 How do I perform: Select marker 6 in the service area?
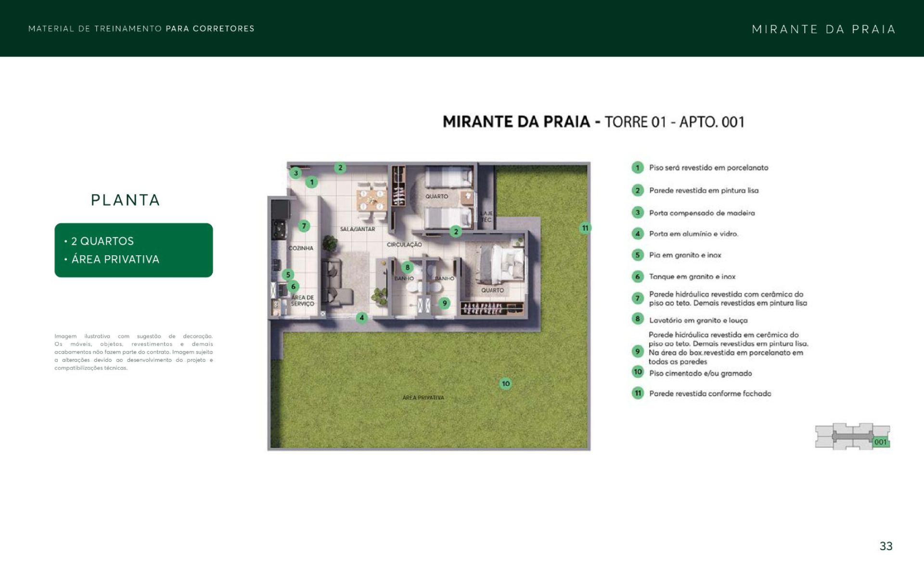click(x=293, y=286)
